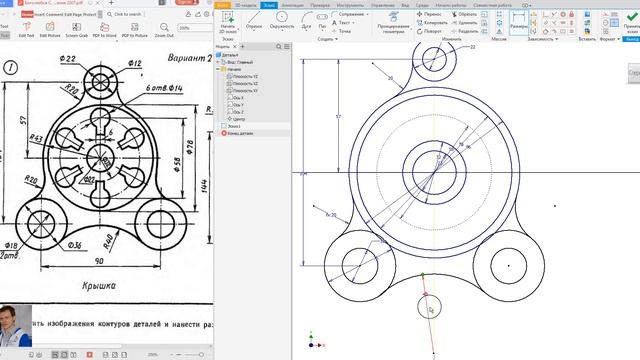Click the Удлинить extend command
The height and width of the screenshot is (360, 640).
464,23
